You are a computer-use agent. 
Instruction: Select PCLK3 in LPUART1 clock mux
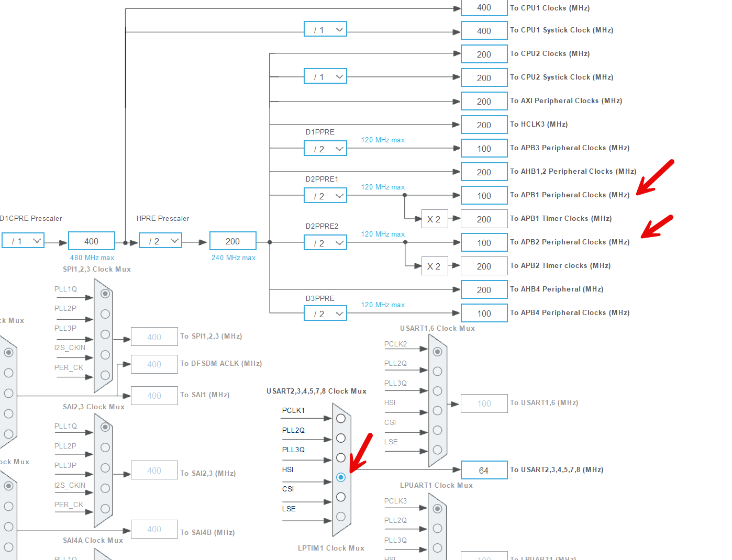[x=437, y=509]
